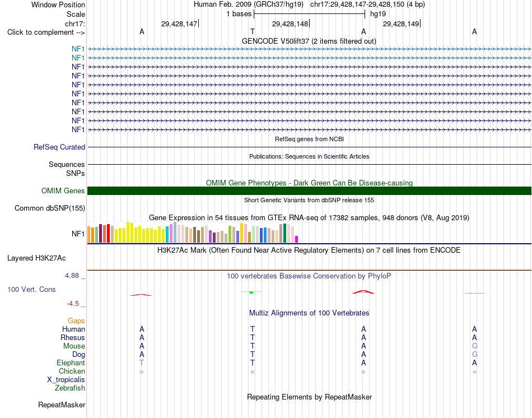Image resolution: width=532 pixels, height=418 pixels.
Task: Open the RefSeq Curated track label
Action: click(59, 147)
